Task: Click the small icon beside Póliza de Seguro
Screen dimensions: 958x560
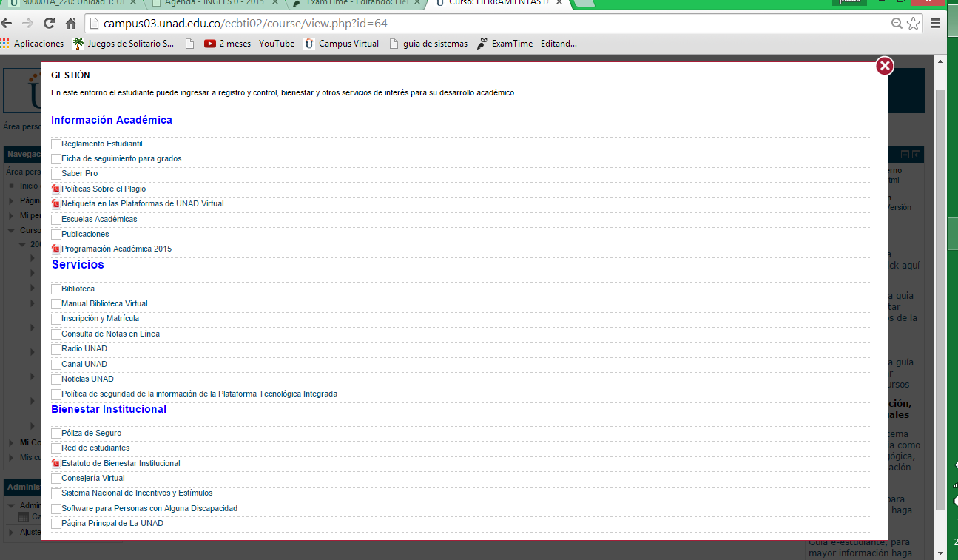Action: 56,433
